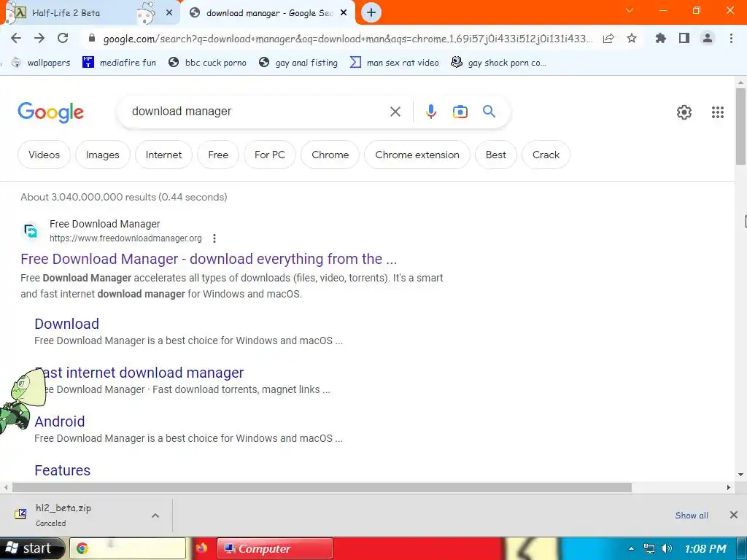Open Chrome's three-dot menu

[x=731, y=39]
